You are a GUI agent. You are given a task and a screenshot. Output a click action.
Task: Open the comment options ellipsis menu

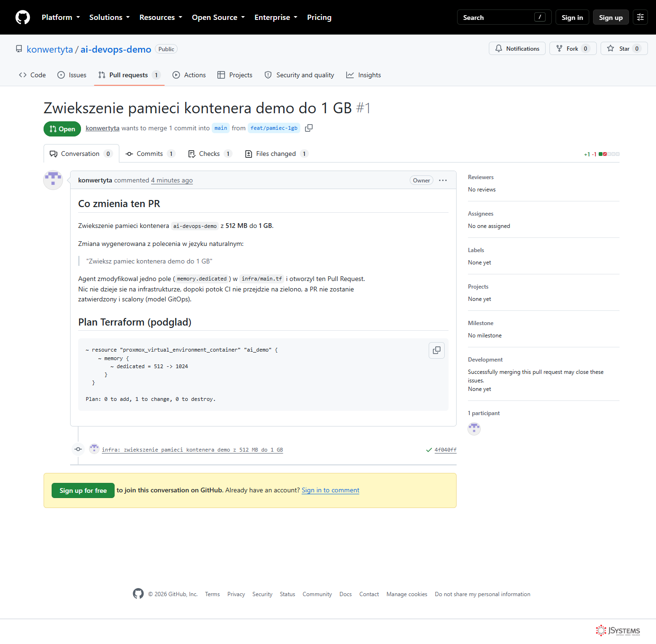443,180
